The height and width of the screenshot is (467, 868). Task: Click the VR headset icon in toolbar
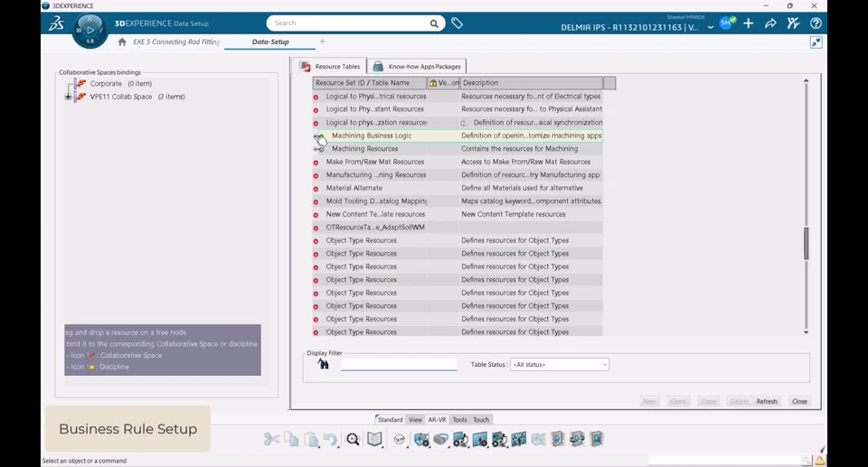point(440,439)
